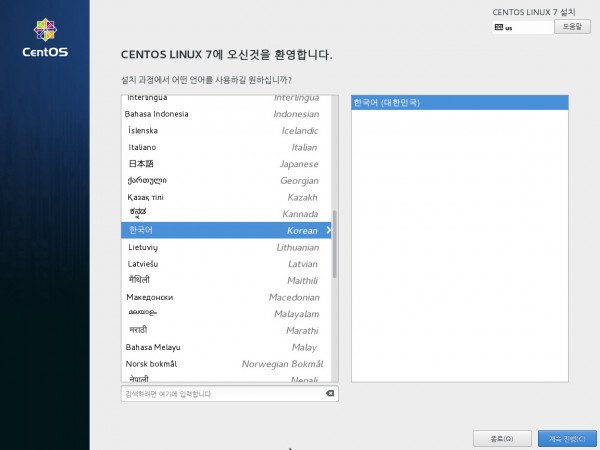Select the 日本語 Japanese row
600x450 pixels.
click(x=226, y=164)
